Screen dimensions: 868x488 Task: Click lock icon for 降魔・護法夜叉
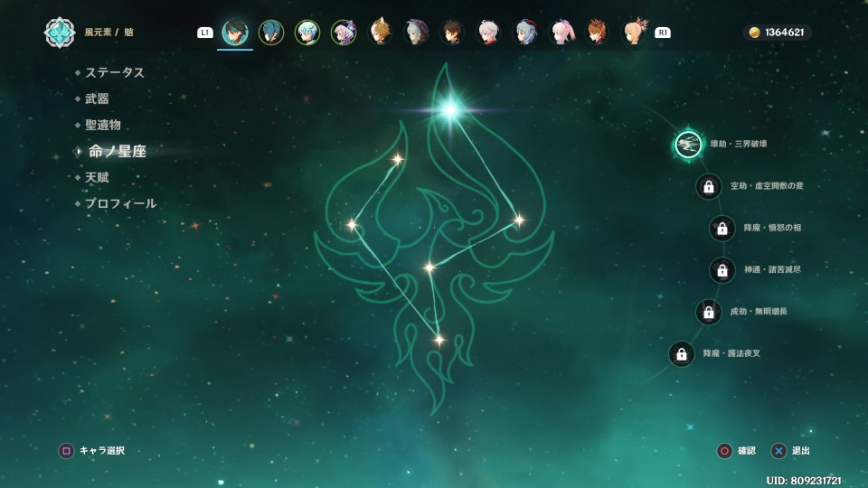click(682, 353)
